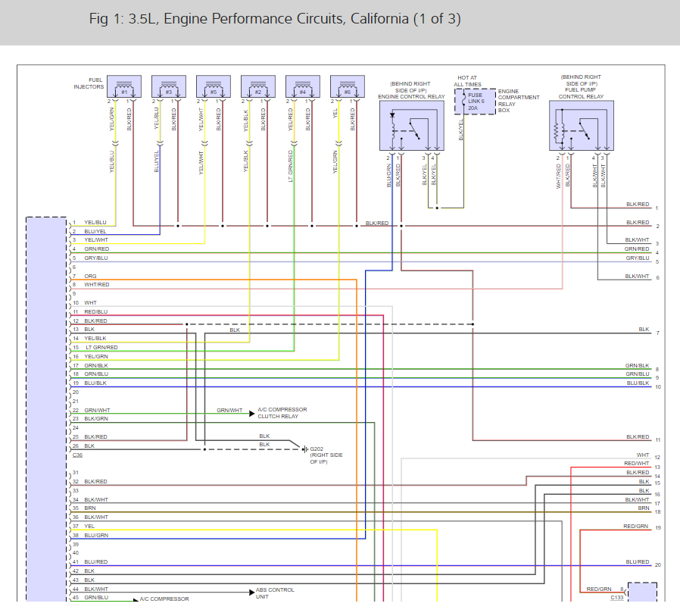The width and height of the screenshot is (680, 616).
Task: Click the Engine Control Relay symbol
Action: click(412, 126)
